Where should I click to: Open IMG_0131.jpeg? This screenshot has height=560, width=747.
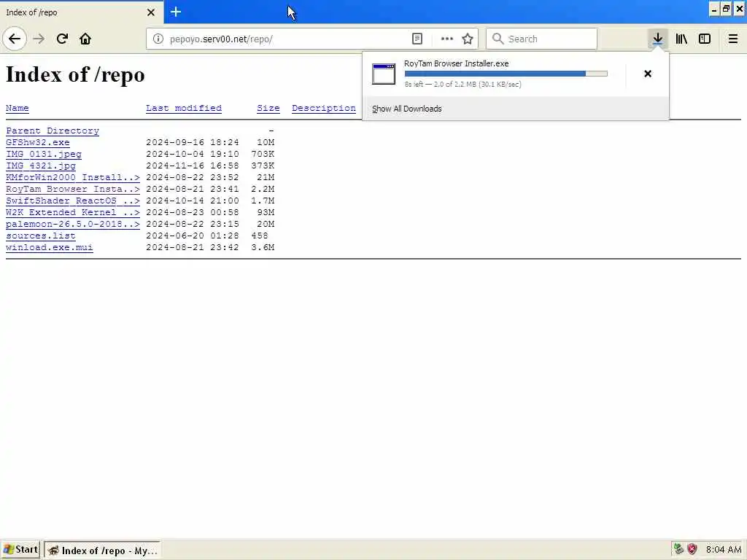pos(44,154)
